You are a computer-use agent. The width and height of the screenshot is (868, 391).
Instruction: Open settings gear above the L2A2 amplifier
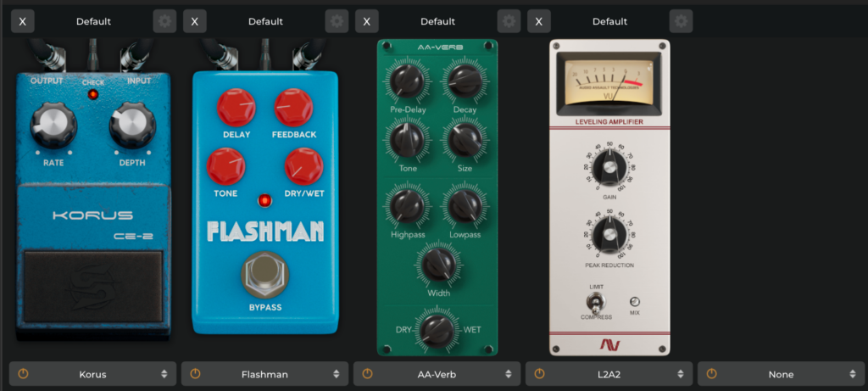[x=681, y=21]
